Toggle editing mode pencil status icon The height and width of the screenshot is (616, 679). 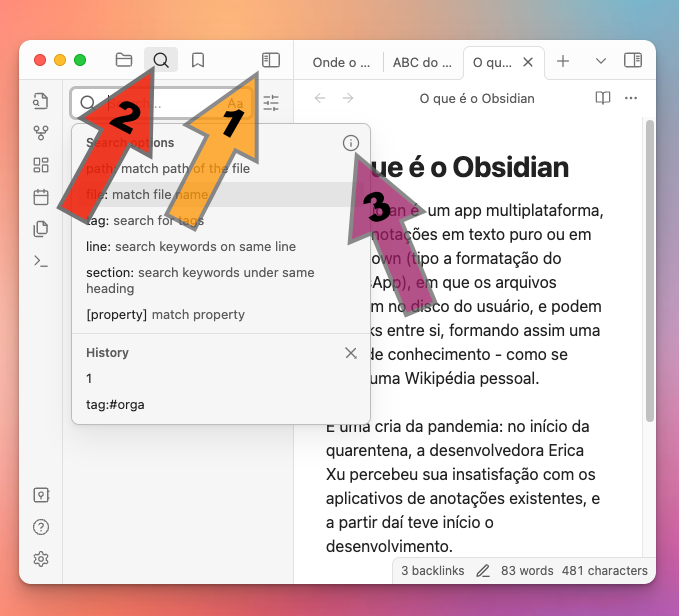482,571
